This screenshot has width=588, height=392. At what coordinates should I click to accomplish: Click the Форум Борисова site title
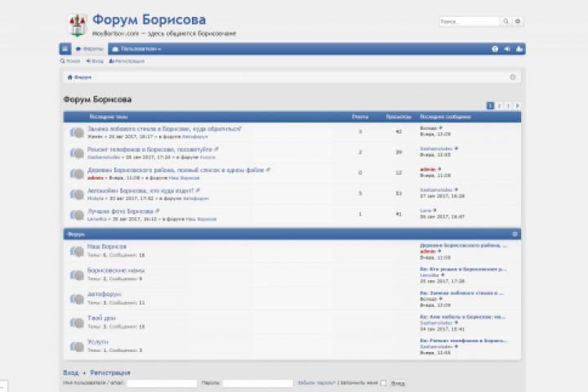pos(149,20)
